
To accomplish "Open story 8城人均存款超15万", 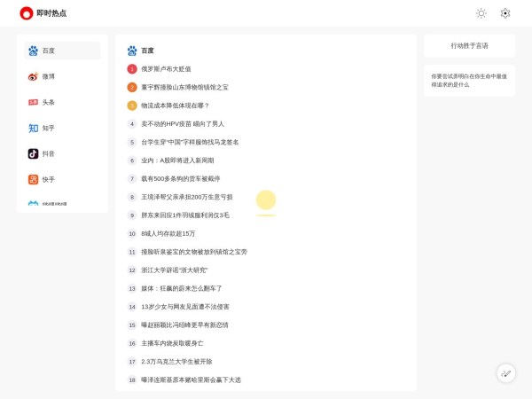I will 168,233.
